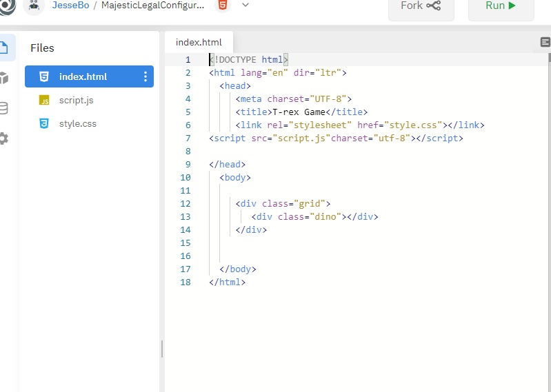Open the Packages cube icon

click(4, 78)
